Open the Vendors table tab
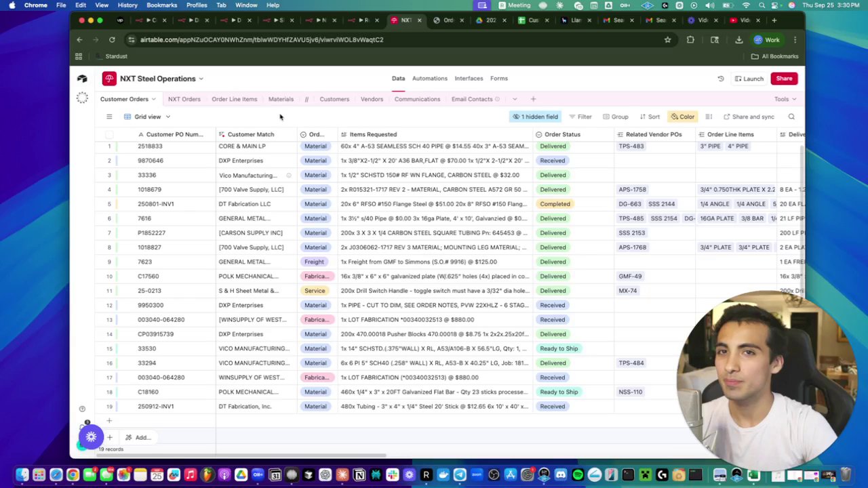Viewport: 868px width, 488px height. point(372,99)
